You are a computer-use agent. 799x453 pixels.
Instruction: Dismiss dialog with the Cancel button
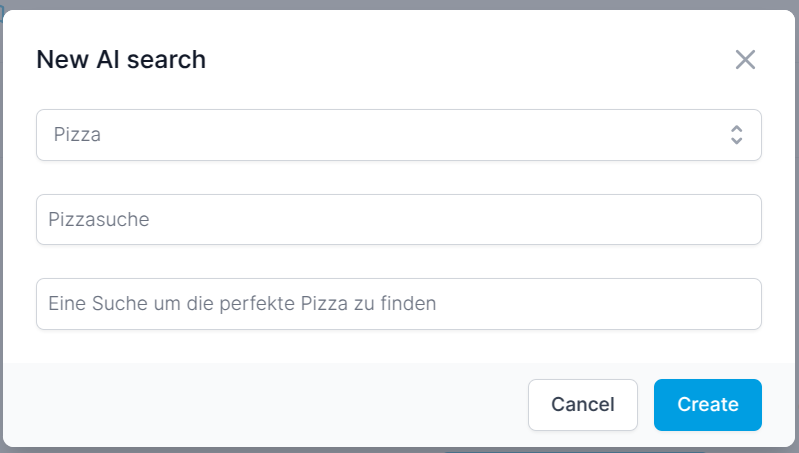tap(583, 405)
